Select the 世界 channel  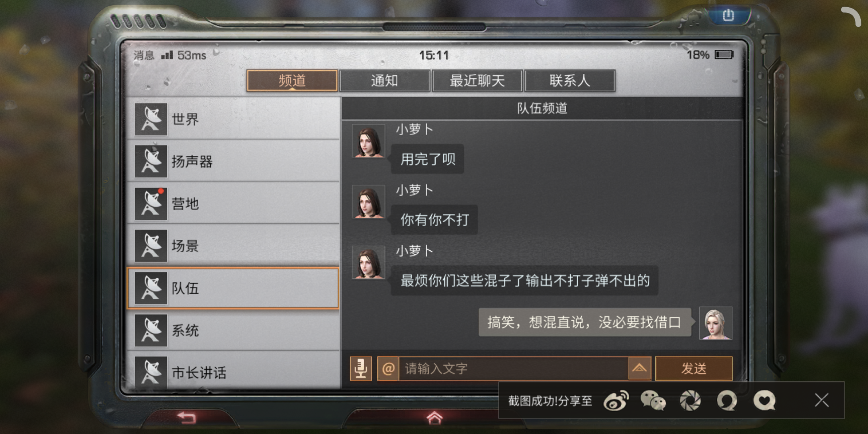[x=233, y=119]
